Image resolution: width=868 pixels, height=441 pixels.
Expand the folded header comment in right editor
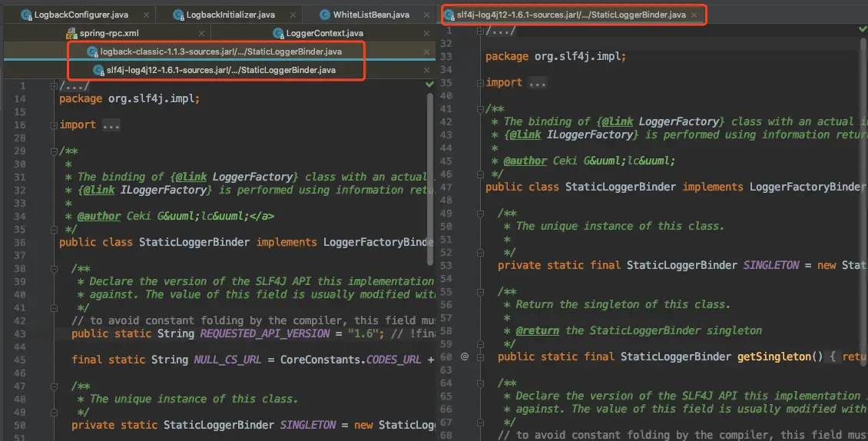click(481, 31)
